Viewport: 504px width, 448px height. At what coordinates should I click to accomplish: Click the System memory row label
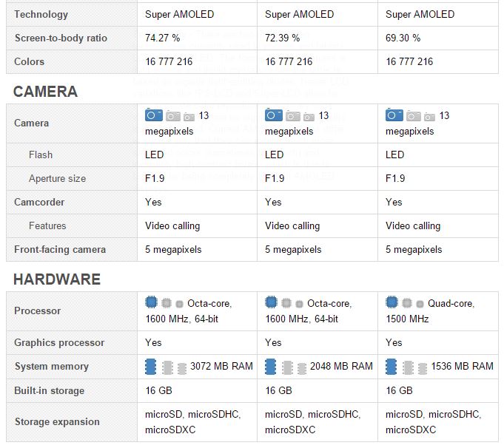tap(51, 367)
